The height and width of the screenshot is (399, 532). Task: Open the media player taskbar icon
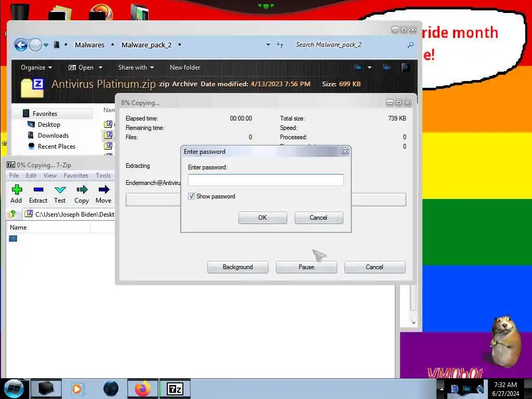[x=77, y=389]
